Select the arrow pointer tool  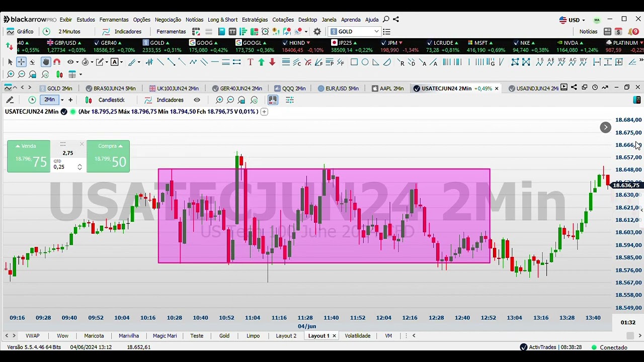pyautogui.click(x=10, y=62)
